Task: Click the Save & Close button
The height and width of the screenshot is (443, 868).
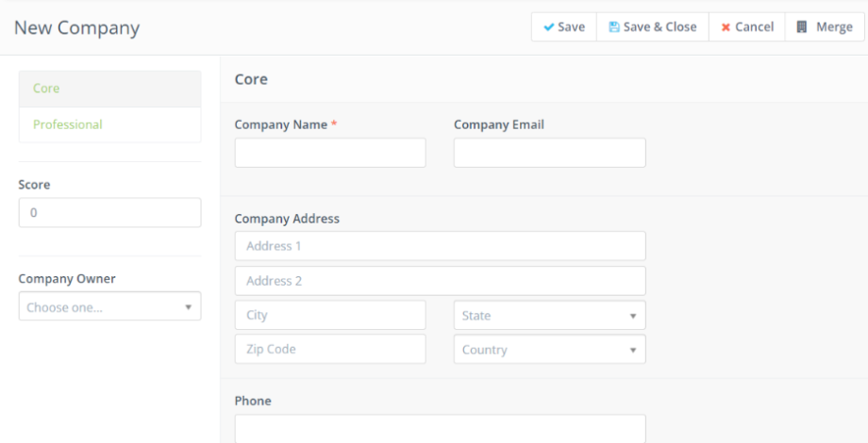Action: click(653, 27)
